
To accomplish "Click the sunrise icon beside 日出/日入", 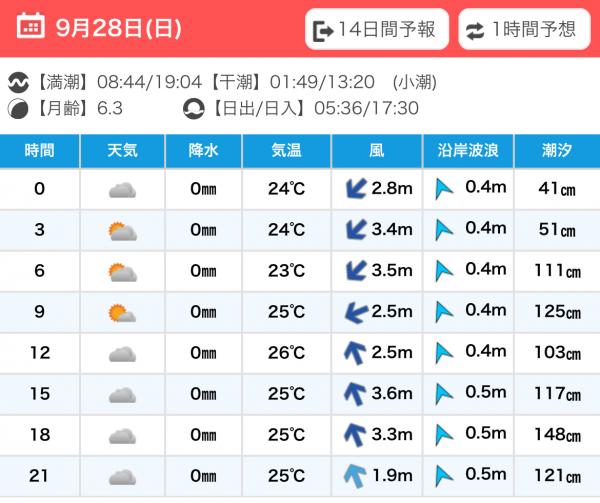I will [x=193, y=108].
